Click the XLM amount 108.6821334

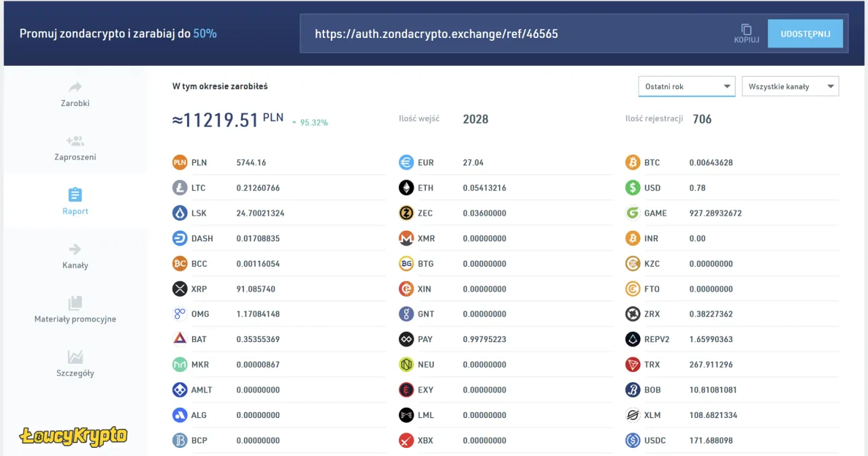click(713, 415)
